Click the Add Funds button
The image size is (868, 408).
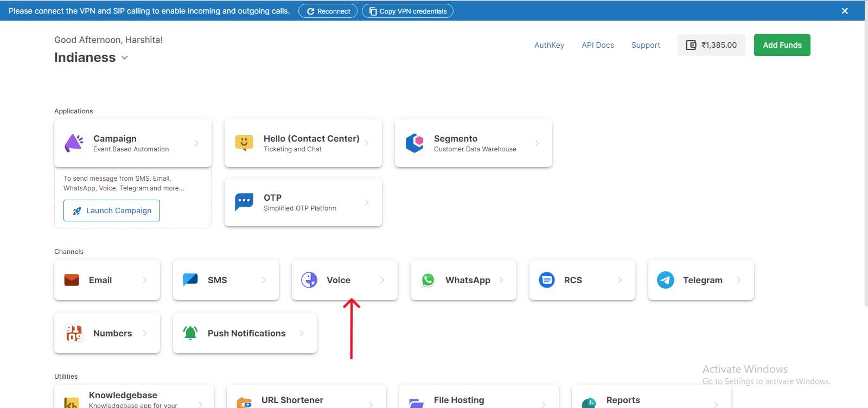[x=782, y=45]
